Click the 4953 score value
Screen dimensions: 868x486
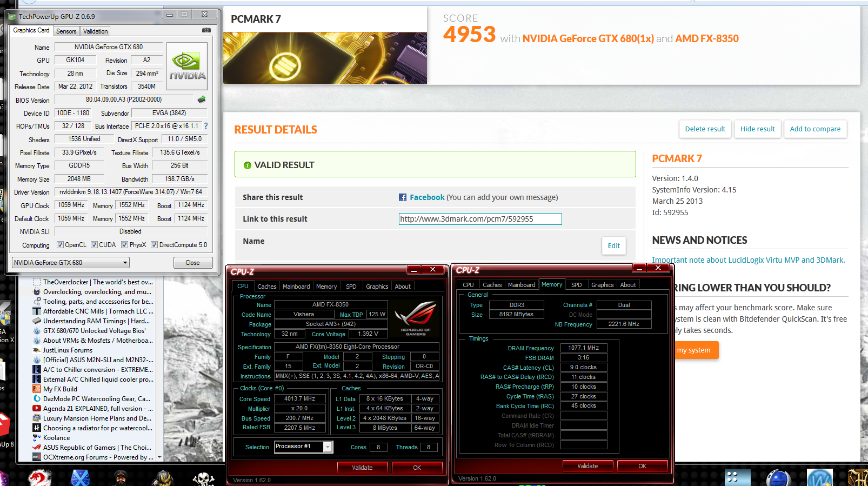pos(469,35)
